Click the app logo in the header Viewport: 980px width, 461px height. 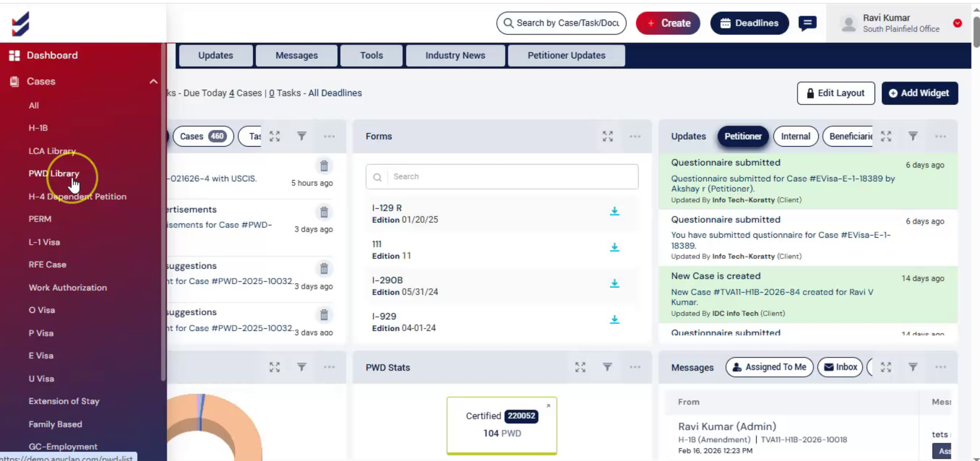(20, 24)
